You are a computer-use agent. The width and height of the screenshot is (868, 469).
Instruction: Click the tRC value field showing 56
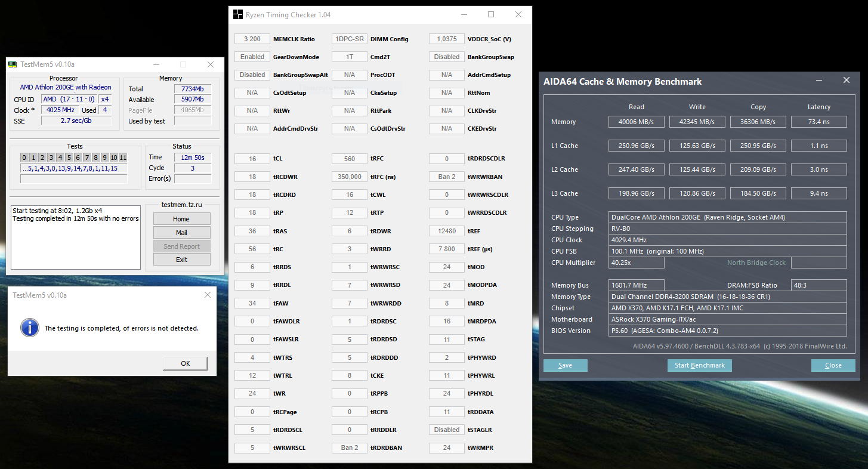coord(252,249)
